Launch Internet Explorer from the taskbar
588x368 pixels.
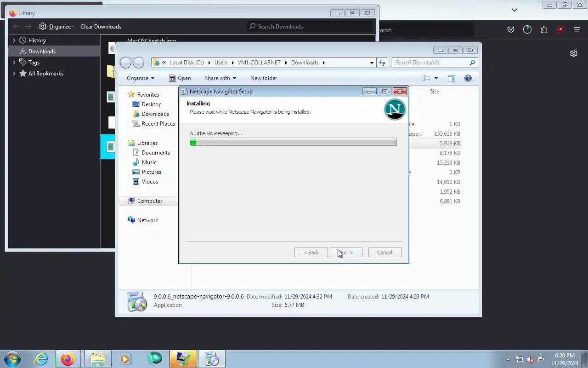pos(41,359)
